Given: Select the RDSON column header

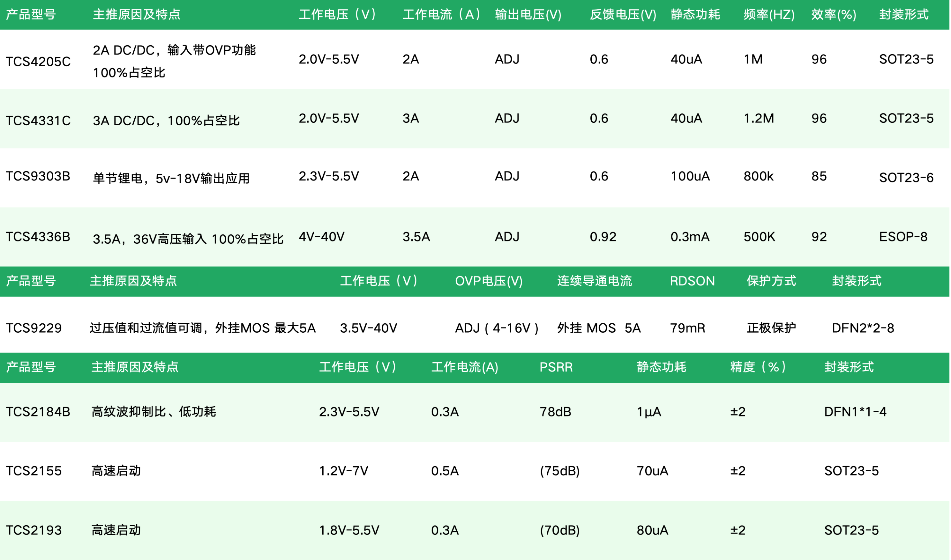Looking at the screenshot, I should point(692,281).
